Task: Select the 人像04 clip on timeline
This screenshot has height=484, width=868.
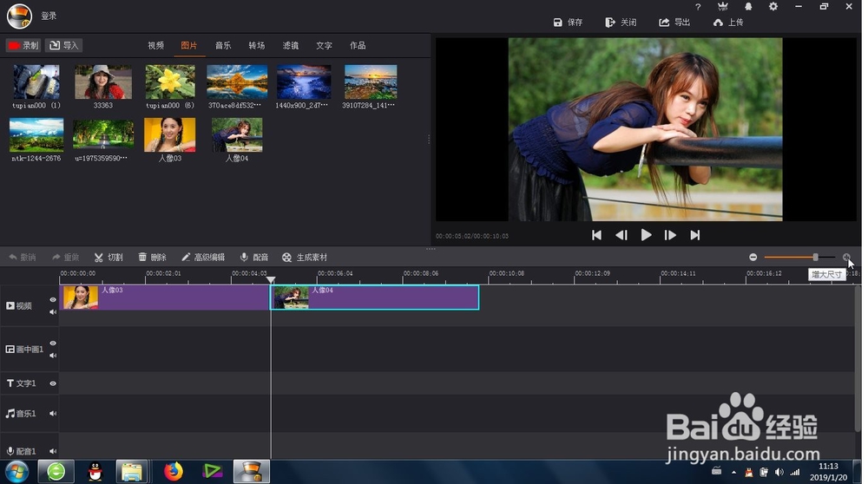Action: point(375,298)
